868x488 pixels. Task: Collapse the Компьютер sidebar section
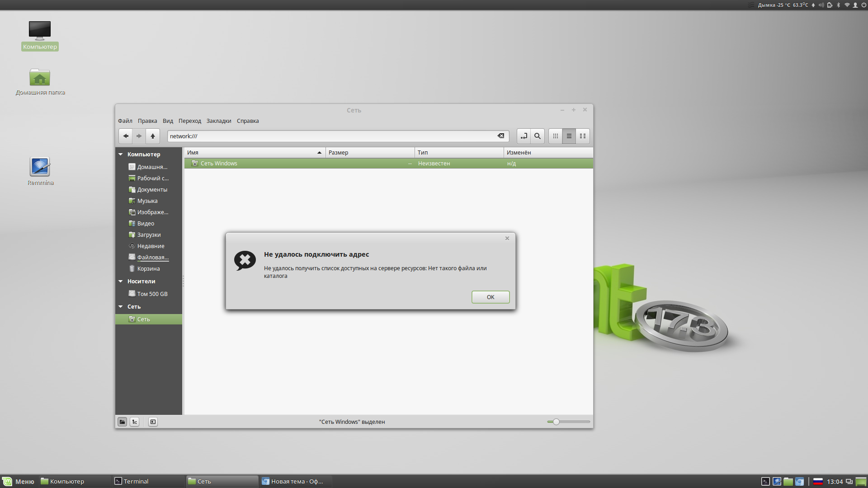(121, 155)
